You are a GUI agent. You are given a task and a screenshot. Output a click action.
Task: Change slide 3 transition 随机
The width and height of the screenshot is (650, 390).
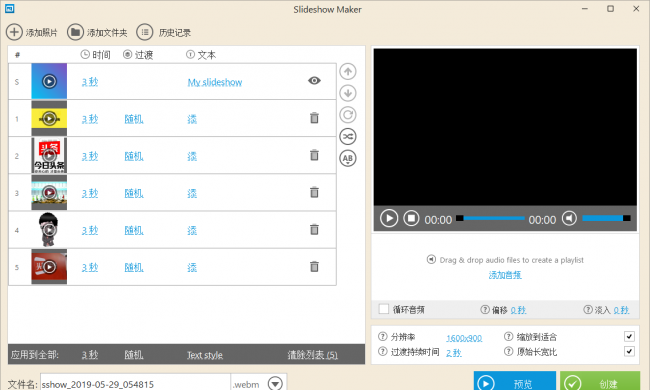(x=134, y=193)
